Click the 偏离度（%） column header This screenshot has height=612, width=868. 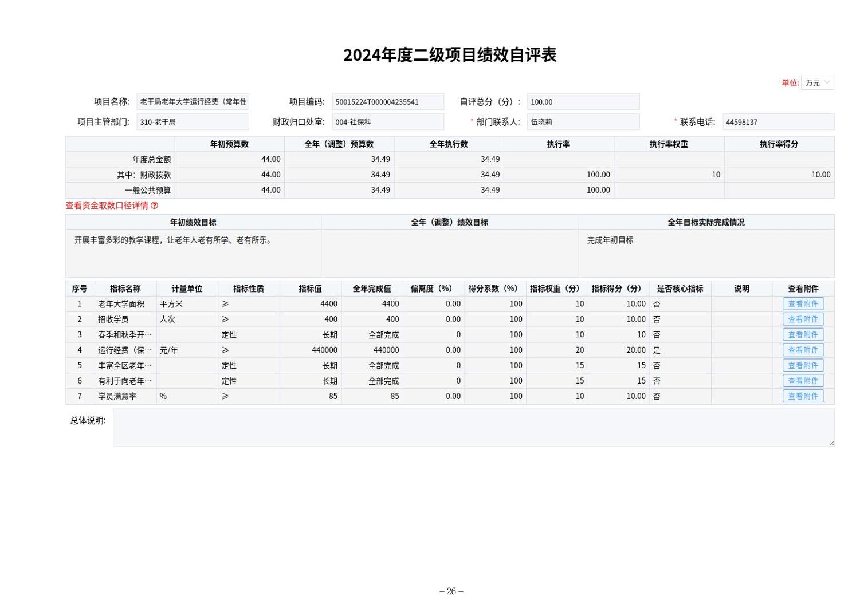434,289
